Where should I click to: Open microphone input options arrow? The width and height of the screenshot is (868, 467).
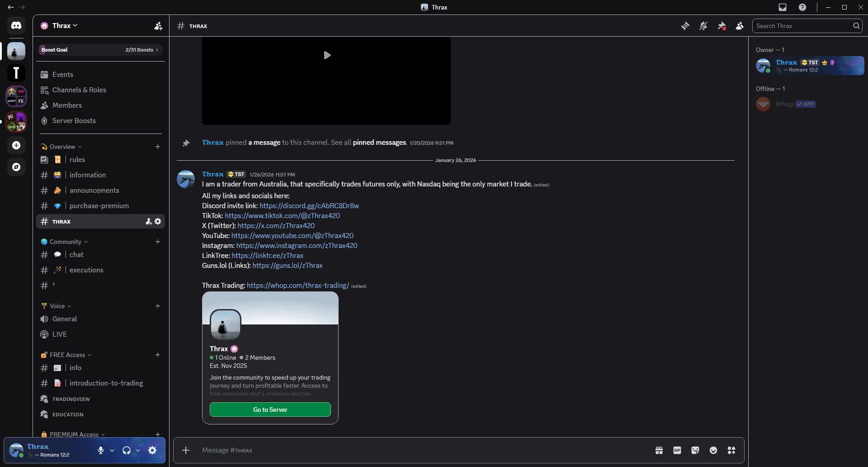[x=112, y=450]
